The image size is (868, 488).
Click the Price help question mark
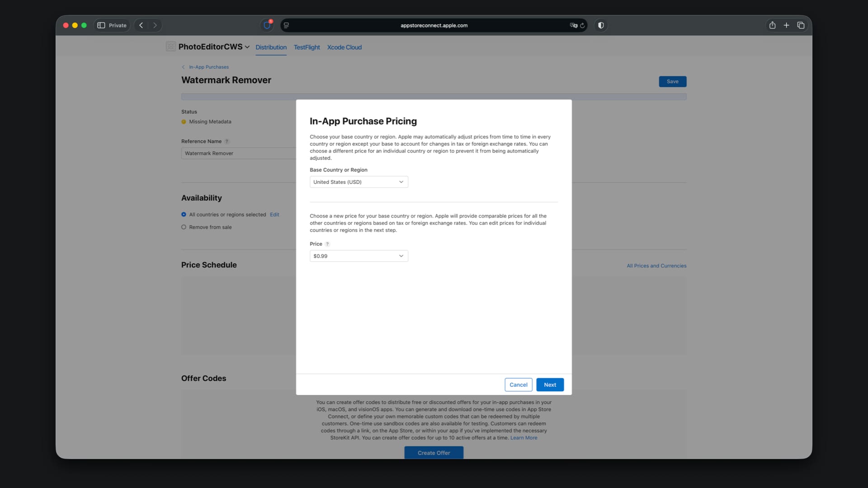[x=327, y=244]
